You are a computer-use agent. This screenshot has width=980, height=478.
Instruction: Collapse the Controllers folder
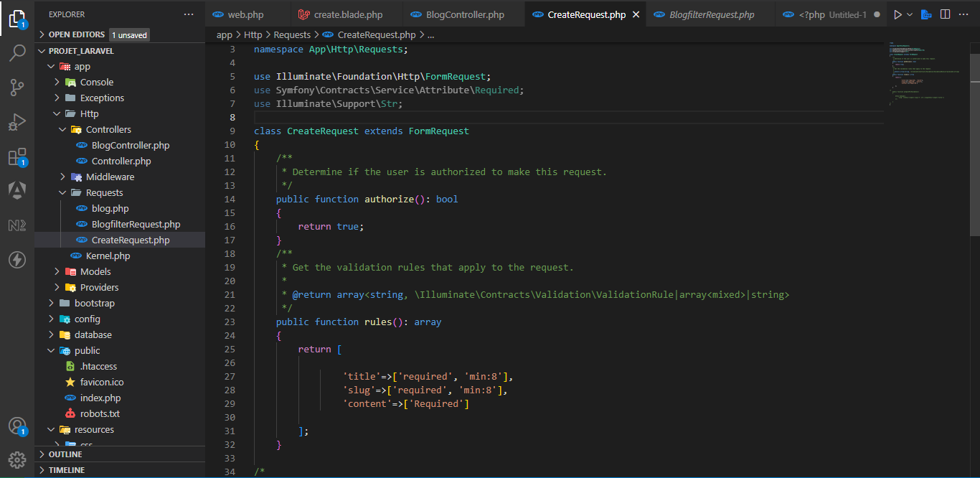pos(108,130)
